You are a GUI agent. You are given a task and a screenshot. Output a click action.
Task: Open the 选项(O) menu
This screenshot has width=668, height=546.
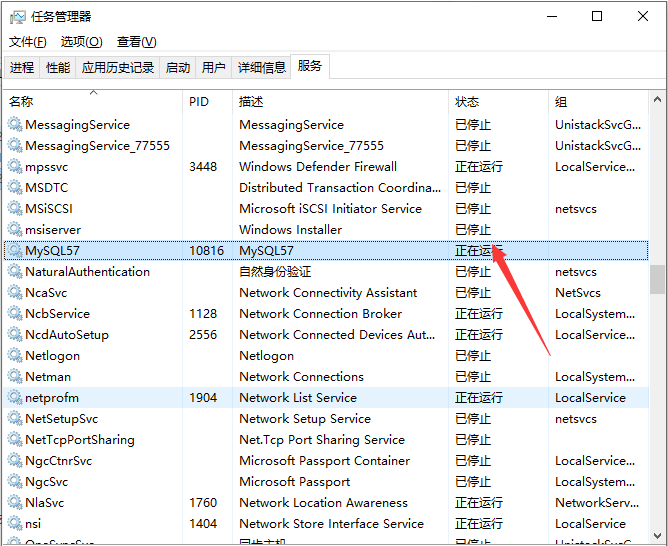(81, 42)
